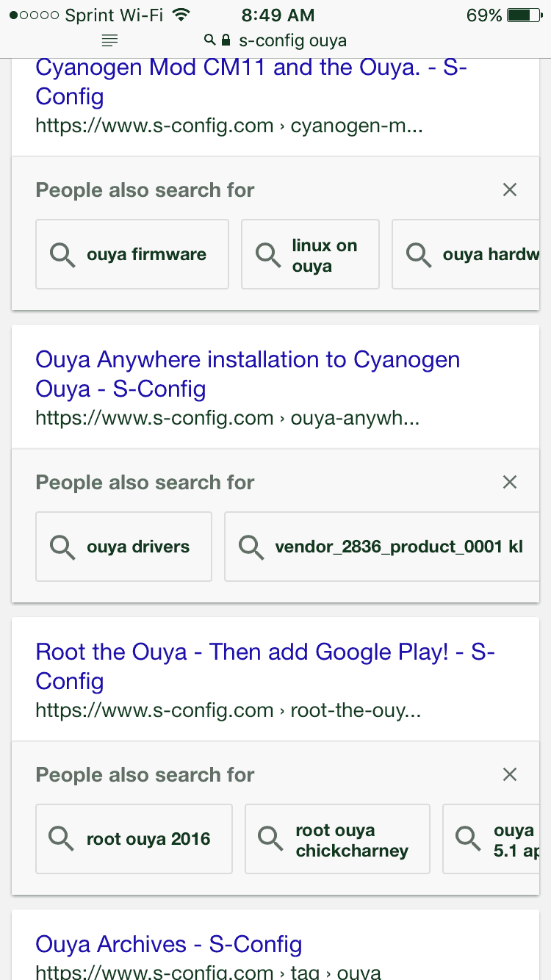This screenshot has height=980, width=551.
Task: Search for 'ouya 5.1 ap...' suggestion
Action: [x=491, y=839]
